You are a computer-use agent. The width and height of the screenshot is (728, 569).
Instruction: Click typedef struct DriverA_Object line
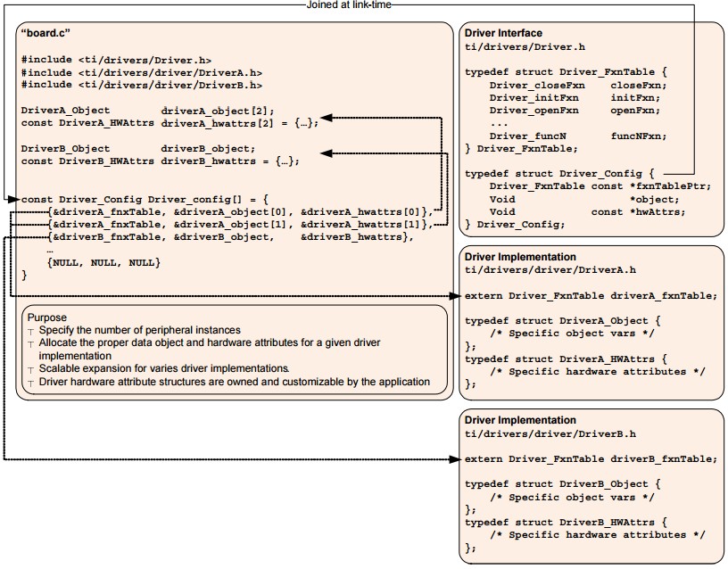coord(563,321)
